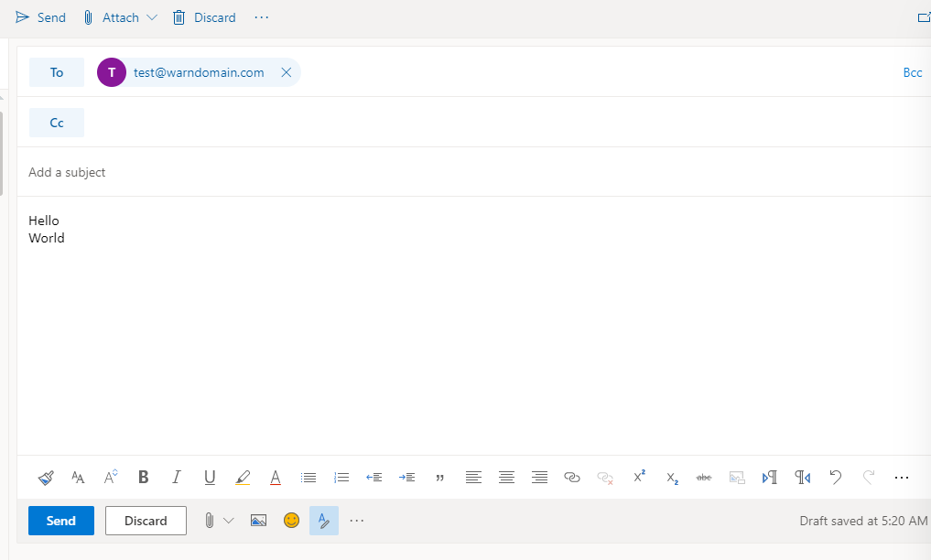Open the emoji picker

(291, 520)
